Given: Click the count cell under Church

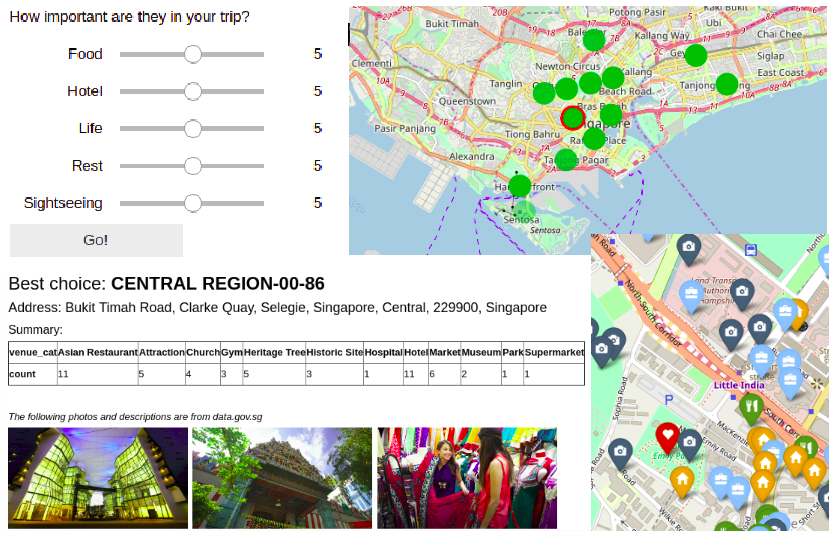Looking at the screenshot, I should coord(202,374).
